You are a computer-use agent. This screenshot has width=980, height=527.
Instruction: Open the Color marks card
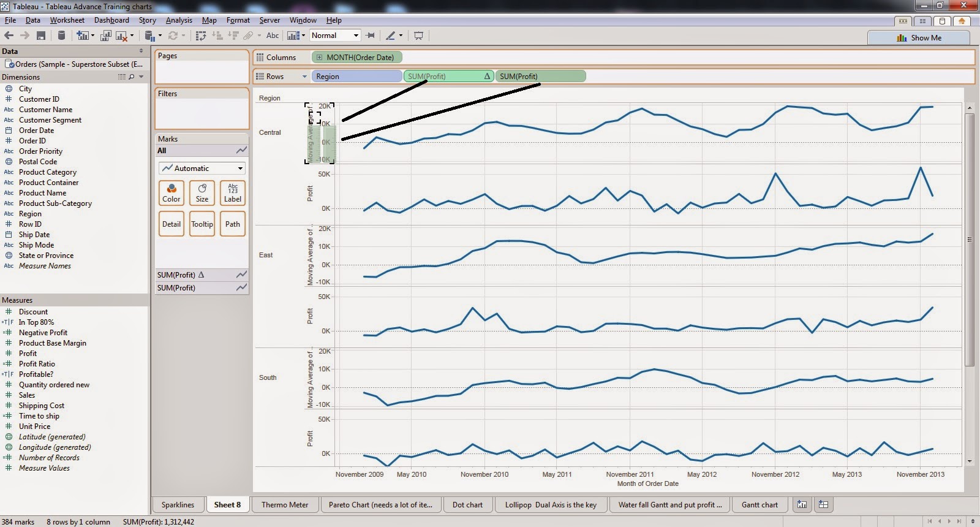tap(171, 192)
